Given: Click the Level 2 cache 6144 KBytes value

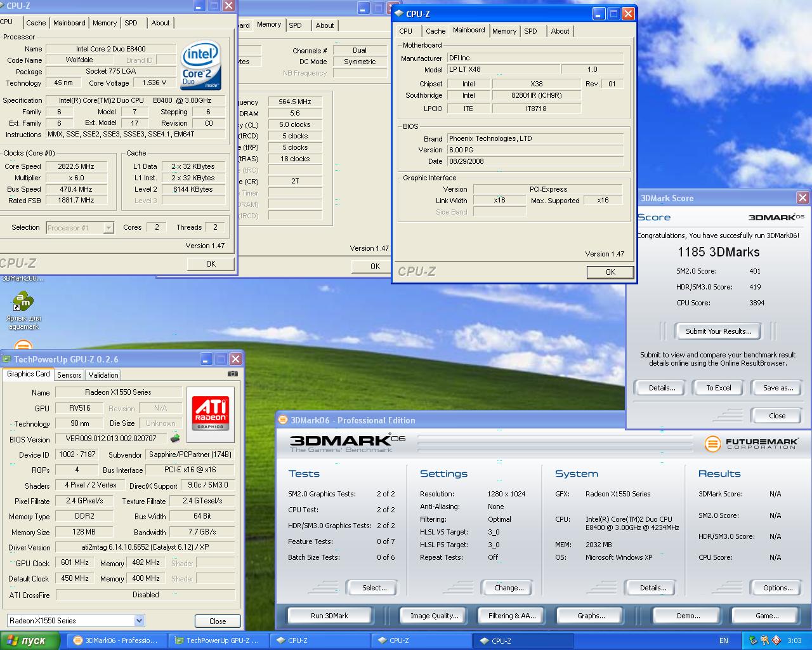Looking at the screenshot, I should [x=193, y=189].
